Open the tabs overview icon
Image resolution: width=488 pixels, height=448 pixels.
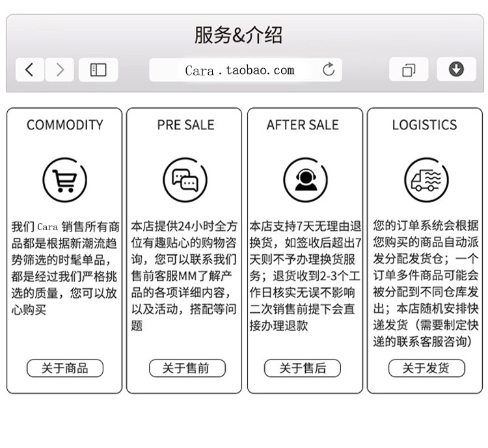pos(409,70)
